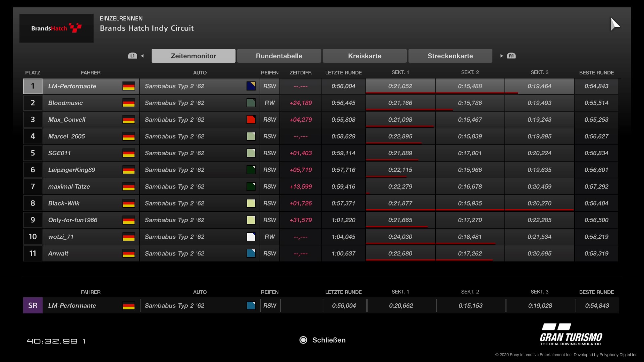Click the BESTE RUNDE column header
The image size is (644, 362).
[596, 73]
